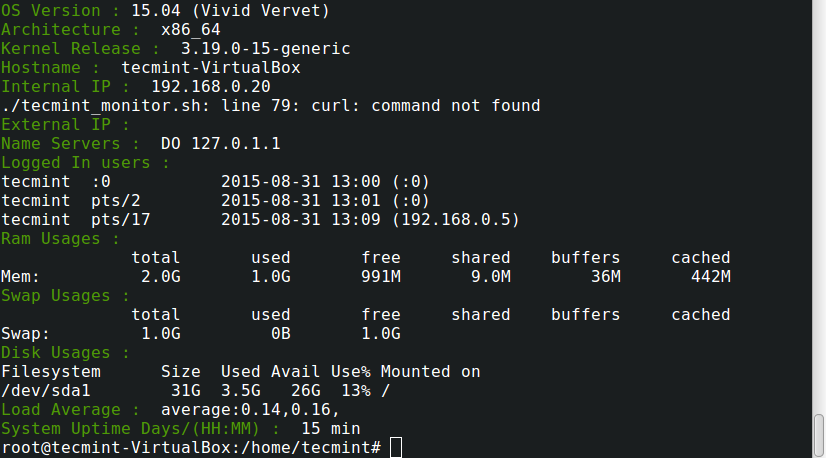Screen dimensions: 826x458
Task: Click the Architecture value x86_64
Action: 190,29
